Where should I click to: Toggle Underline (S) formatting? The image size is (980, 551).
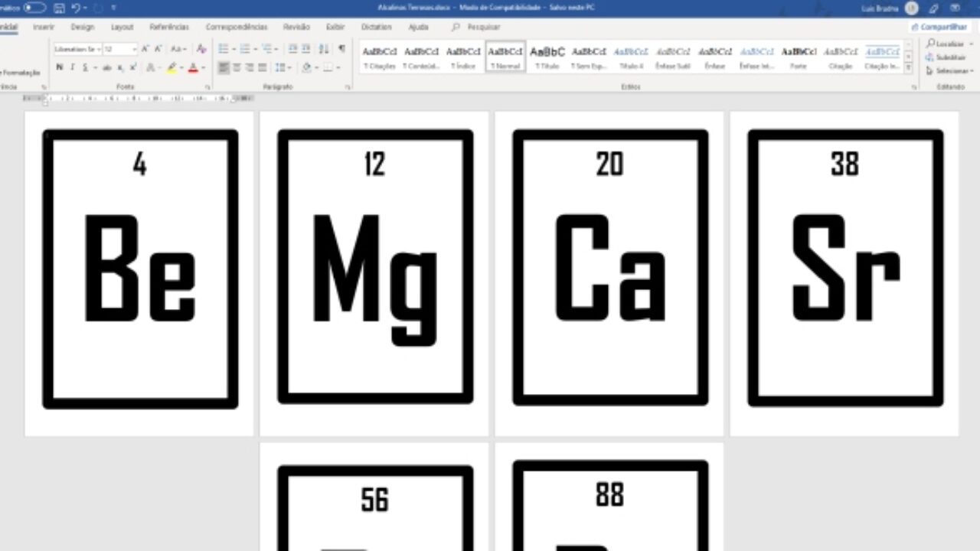(x=85, y=67)
